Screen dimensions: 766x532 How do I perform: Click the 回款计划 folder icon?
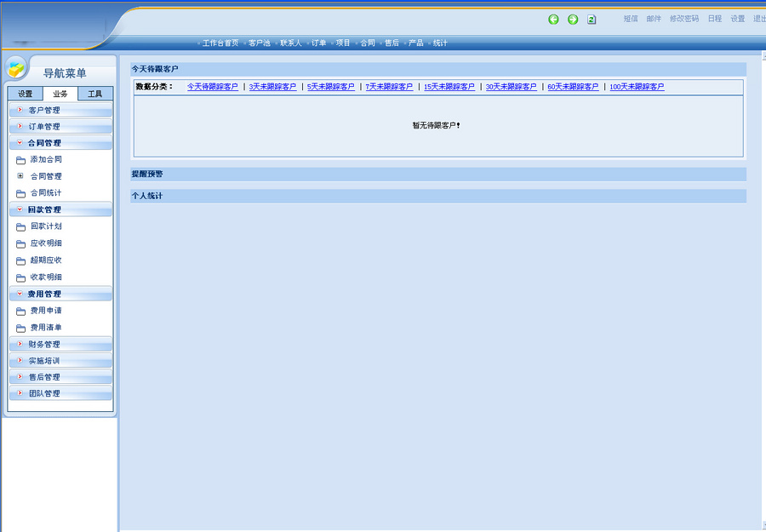click(20, 226)
